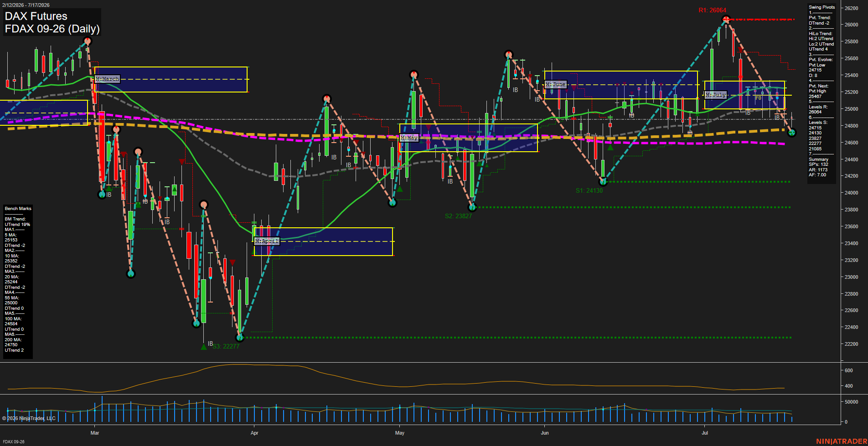This screenshot has width=868, height=446.
Task: Click the AF: 7.00 summary value
Action: tap(817, 175)
